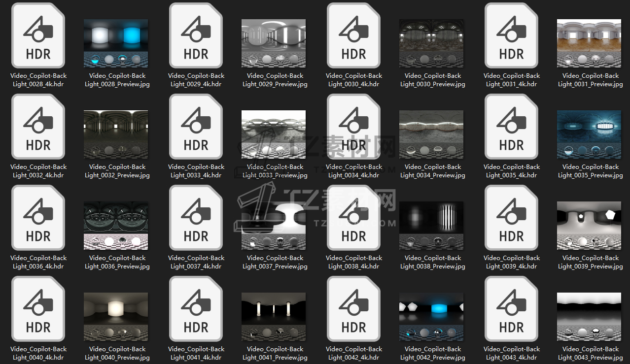Click the file name text BackLight_0030_Preview.jpg
Viewport: 630px width, 364px height.
433,80
